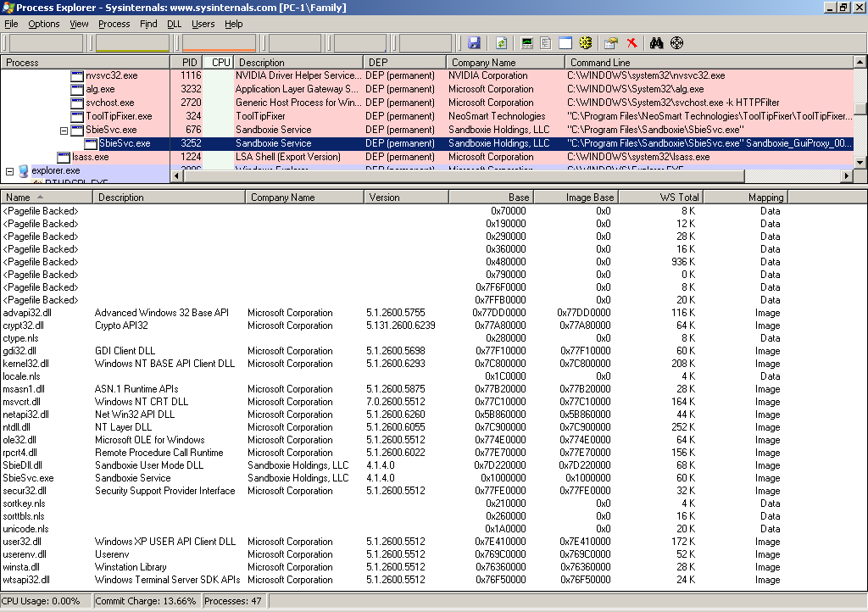Screen dimensions: 868x612
Task: Click the fourth empty mini graph in toolbar
Action: (295, 43)
